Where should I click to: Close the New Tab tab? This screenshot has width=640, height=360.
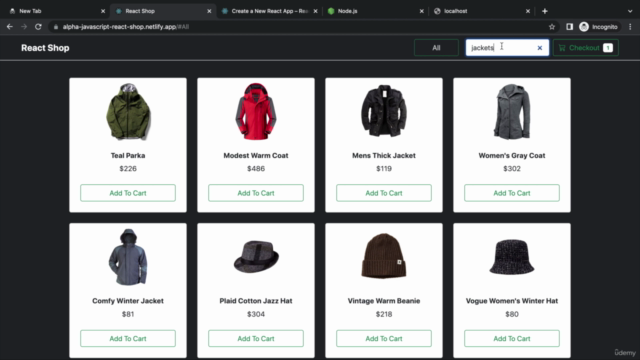point(103,11)
